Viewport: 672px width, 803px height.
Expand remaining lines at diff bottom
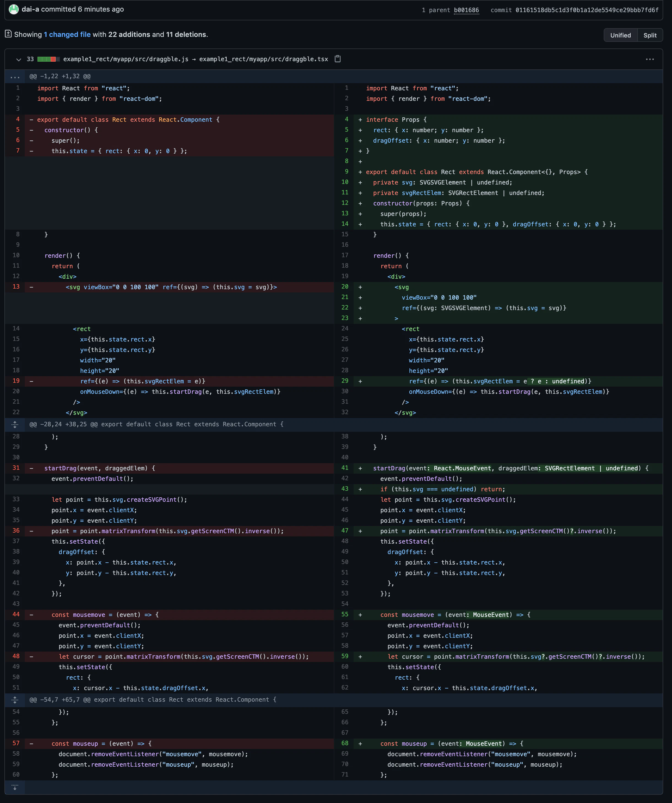coord(15,787)
